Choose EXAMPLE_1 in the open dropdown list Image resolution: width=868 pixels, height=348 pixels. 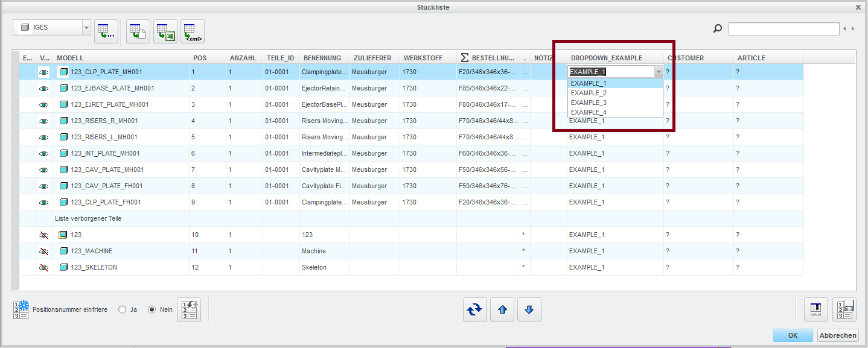(615, 83)
